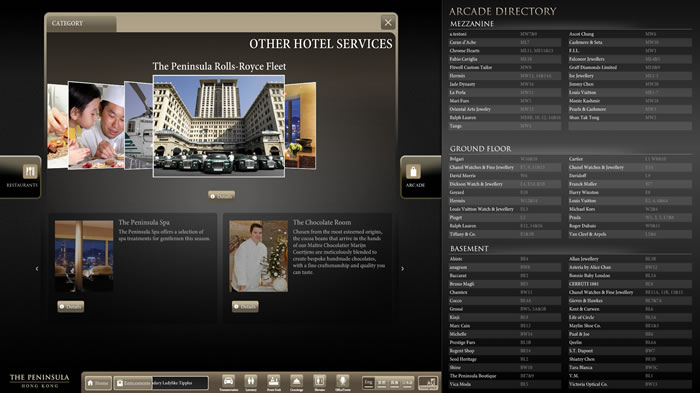Screen dimensions: 700x393
Task: Select the chef and child carousel image
Action: pos(96,126)
